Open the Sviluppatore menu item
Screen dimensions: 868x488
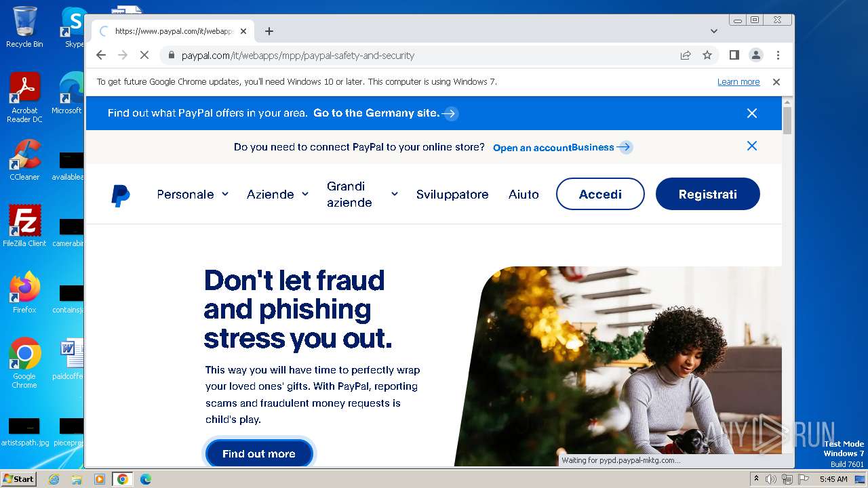pyautogui.click(x=452, y=195)
